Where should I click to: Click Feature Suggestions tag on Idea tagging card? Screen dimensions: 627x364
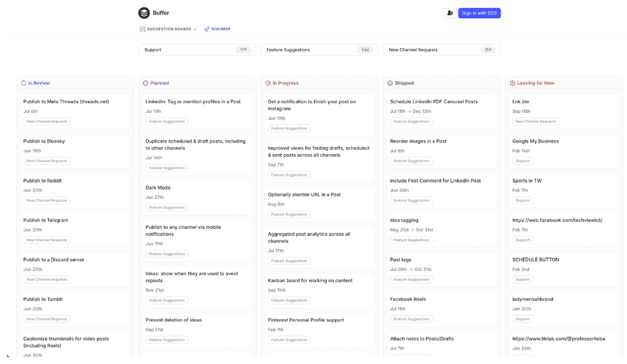coord(411,240)
